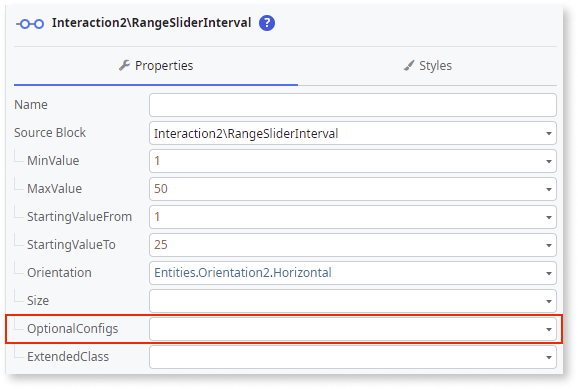Image resolution: width=578 pixels, height=389 pixels.
Task: Expand the StartingValueFrom dropdown arrow
Action: [x=549, y=218]
